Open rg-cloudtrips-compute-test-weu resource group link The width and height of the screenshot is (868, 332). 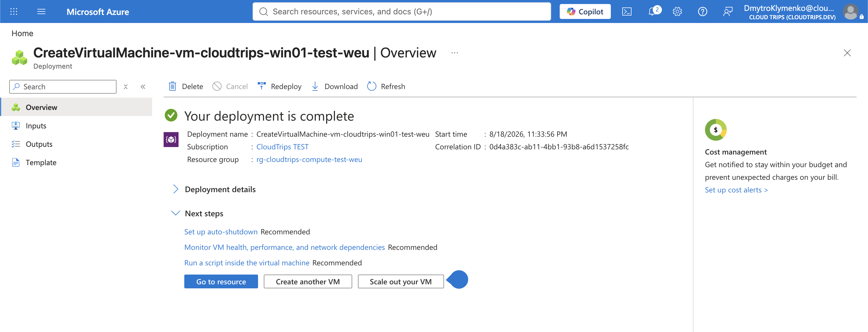[x=309, y=159]
